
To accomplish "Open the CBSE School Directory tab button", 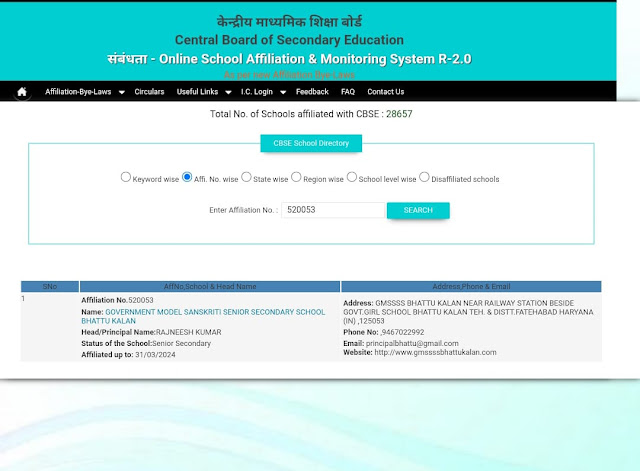I will coord(311,143).
